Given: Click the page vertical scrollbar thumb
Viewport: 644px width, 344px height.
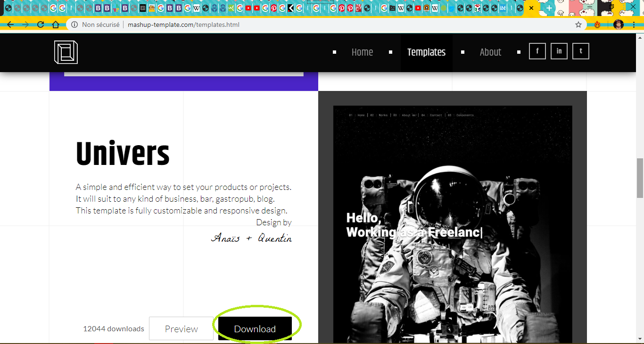Looking at the screenshot, I should click(x=640, y=178).
